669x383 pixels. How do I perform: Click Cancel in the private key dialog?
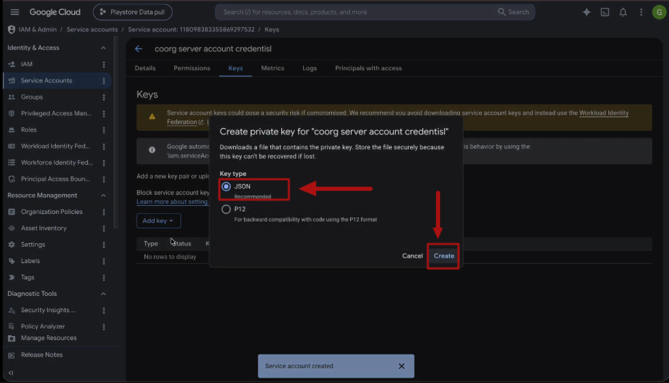[x=412, y=256]
